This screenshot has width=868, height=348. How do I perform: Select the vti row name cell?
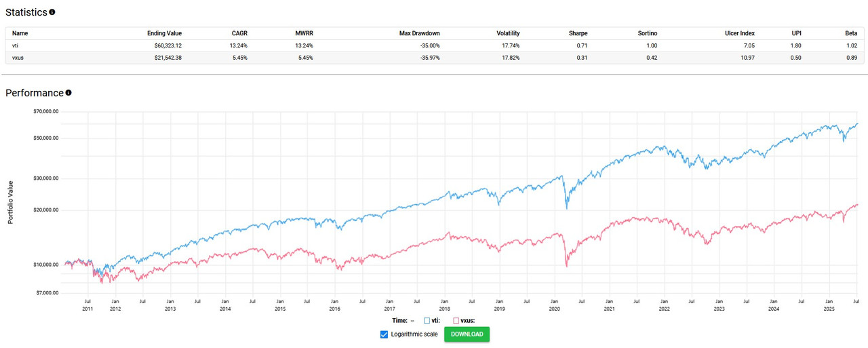tap(16, 45)
